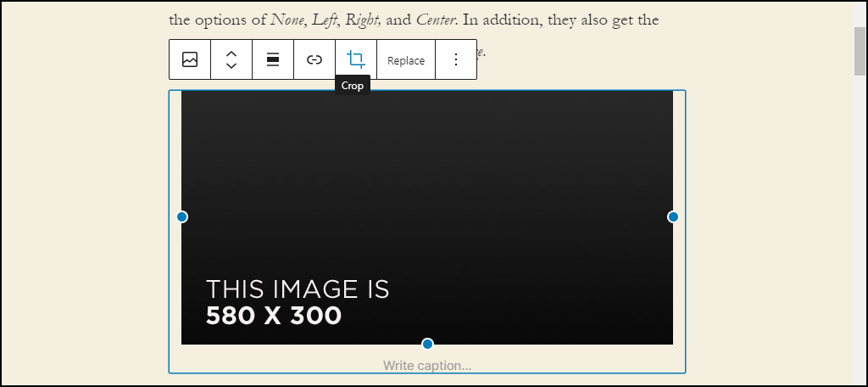Viewport: 868px width, 387px height.
Task: Click the Replace button
Action: pyautogui.click(x=406, y=60)
